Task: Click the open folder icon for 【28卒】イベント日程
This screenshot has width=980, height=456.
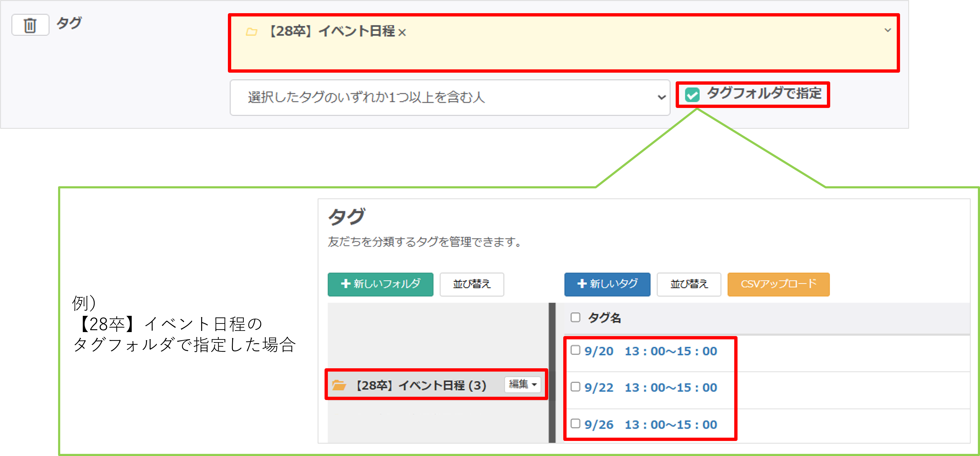Action: [x=339, y=385]
